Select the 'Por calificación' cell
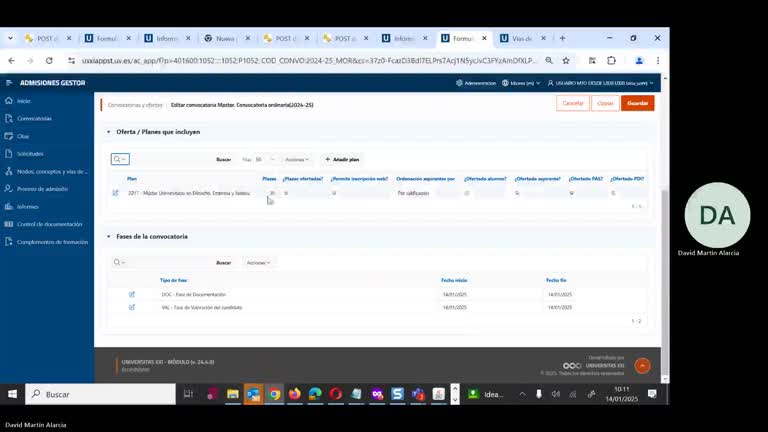 413,193
